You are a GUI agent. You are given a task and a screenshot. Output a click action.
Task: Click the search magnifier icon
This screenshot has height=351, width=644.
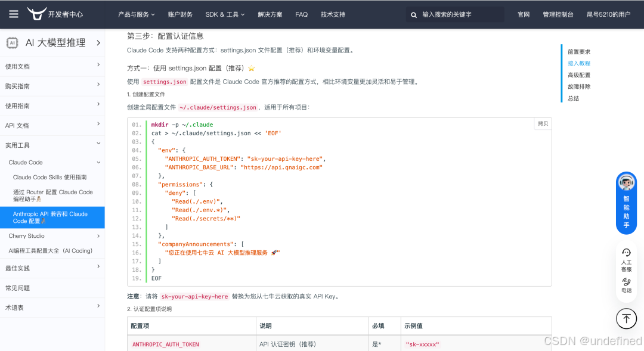pyautogui.click(x=414, y=15)
